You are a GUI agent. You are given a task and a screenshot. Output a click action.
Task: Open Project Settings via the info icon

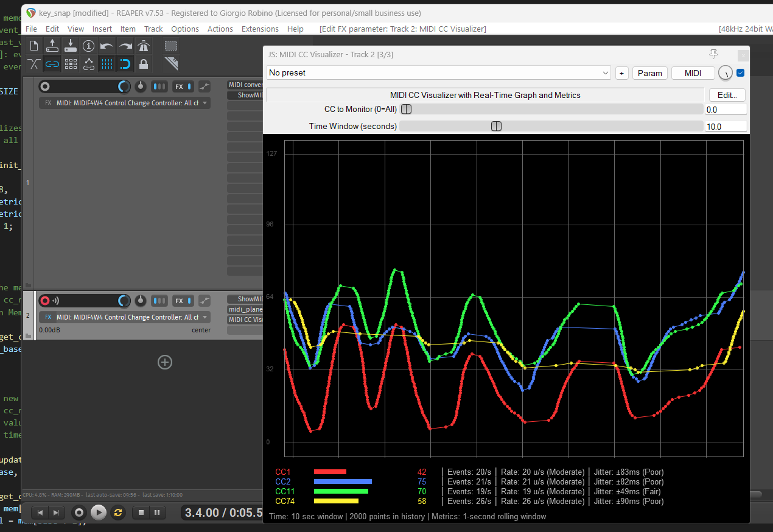pyautogui.click(x=89, y=46)
